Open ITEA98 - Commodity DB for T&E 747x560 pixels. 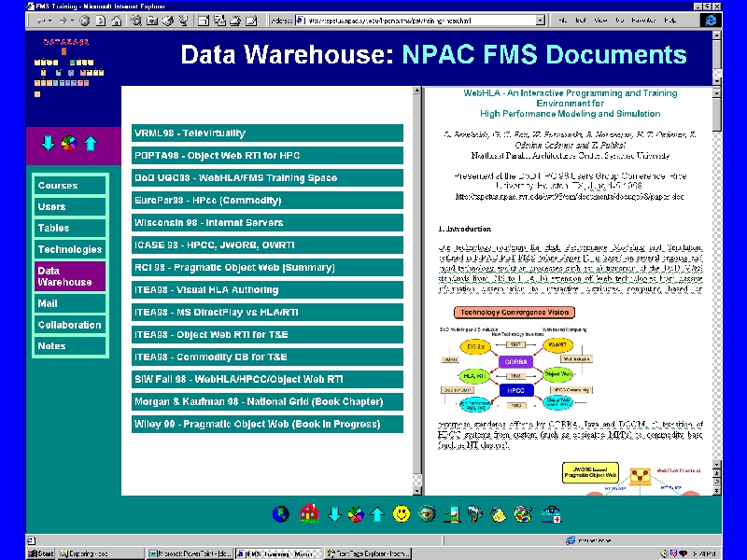coord(267,357)
